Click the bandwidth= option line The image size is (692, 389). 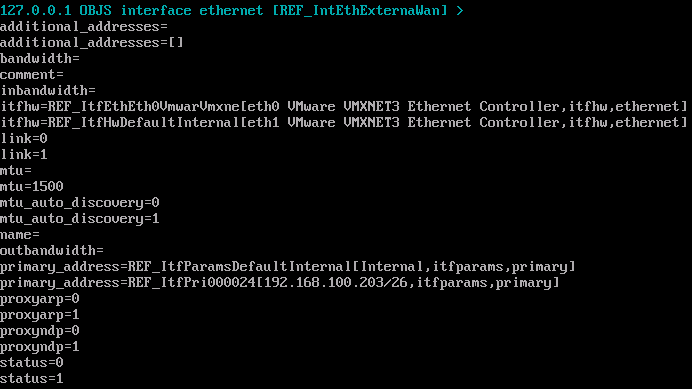(x=40, y=58)
